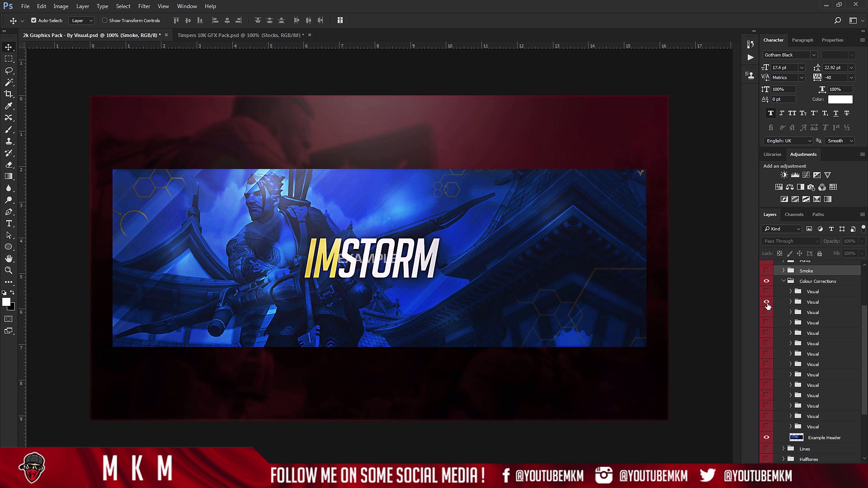Screen dimensions: 868x488
Task: Show the Smoke group
Action: click(766, 271)
